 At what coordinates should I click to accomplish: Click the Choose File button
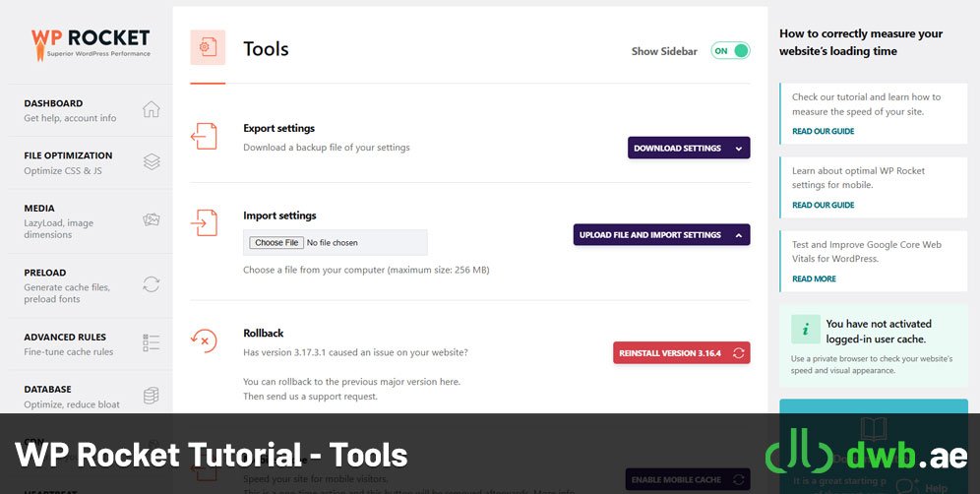(x=276, y=243)
